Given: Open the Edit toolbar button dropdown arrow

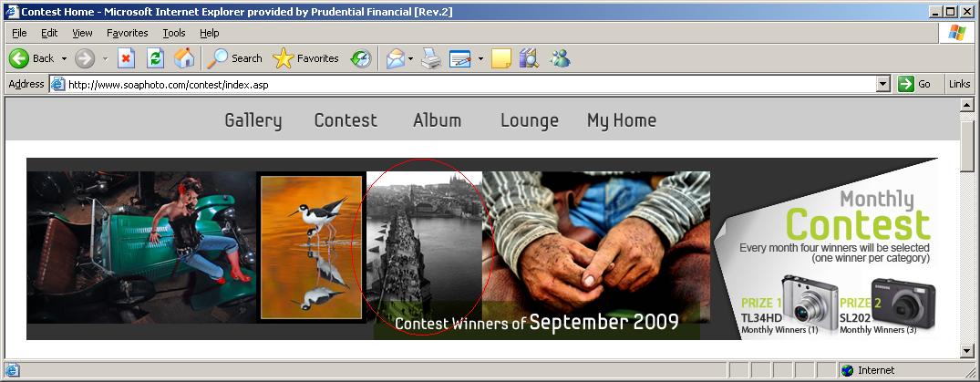Looking at the screenshot, I should pyautogui.click(x=480, y=58).
